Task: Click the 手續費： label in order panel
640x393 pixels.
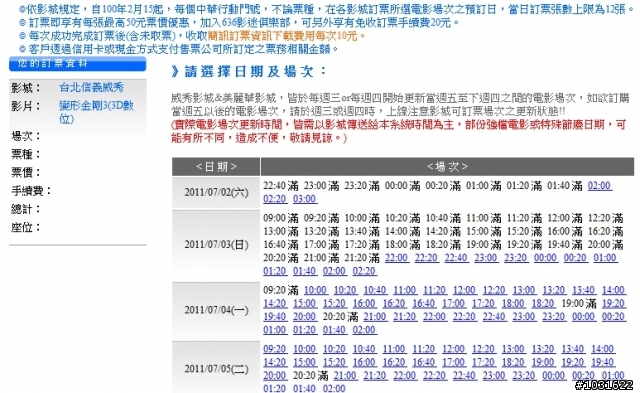Action: pyautogui.click(x=31, y=191)
